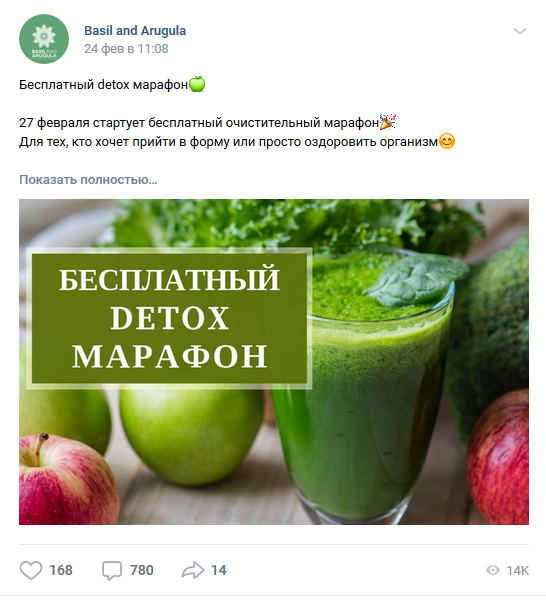Click the 14 shares counter
Screen dimensions: 546x603
click(x=219, y=570)
